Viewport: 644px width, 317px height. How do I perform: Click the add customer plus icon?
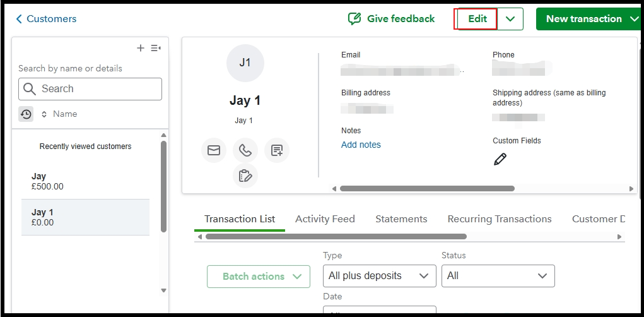[x=141, y=48]
